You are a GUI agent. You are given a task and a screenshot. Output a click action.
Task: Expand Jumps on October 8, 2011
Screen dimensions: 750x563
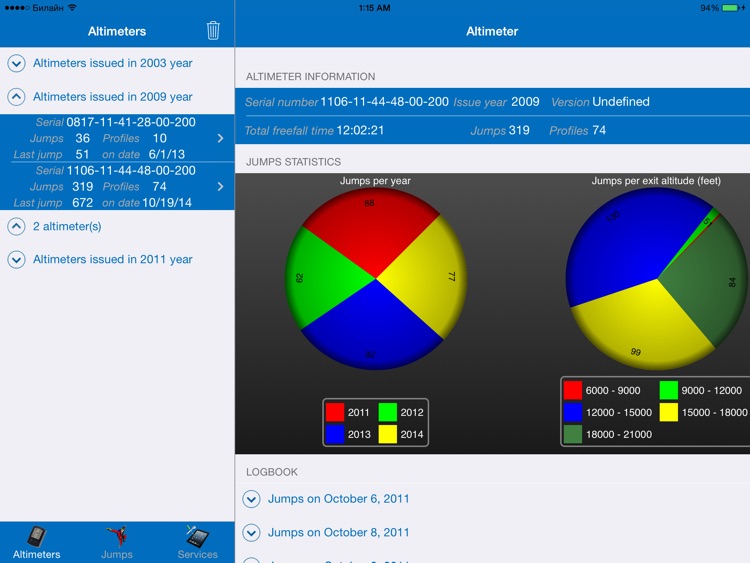(x=251, y=532)
